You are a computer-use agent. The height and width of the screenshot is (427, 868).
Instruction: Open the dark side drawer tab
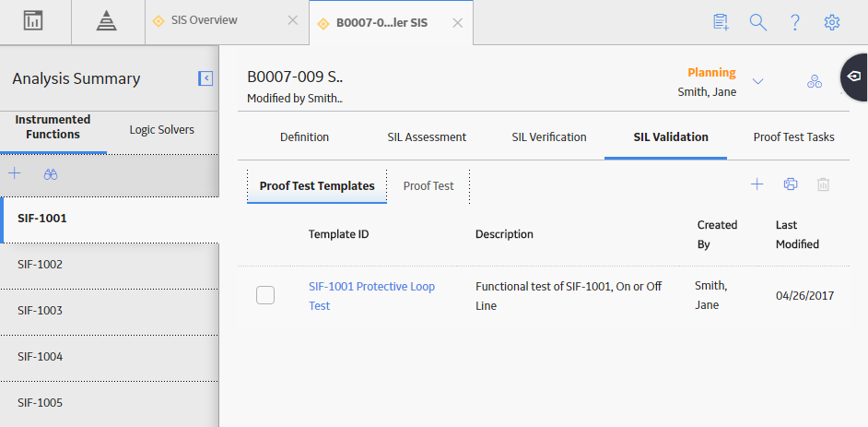854,77
